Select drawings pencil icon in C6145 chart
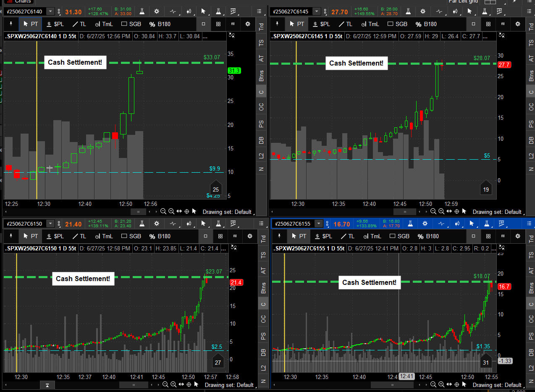 click(499, 11)
